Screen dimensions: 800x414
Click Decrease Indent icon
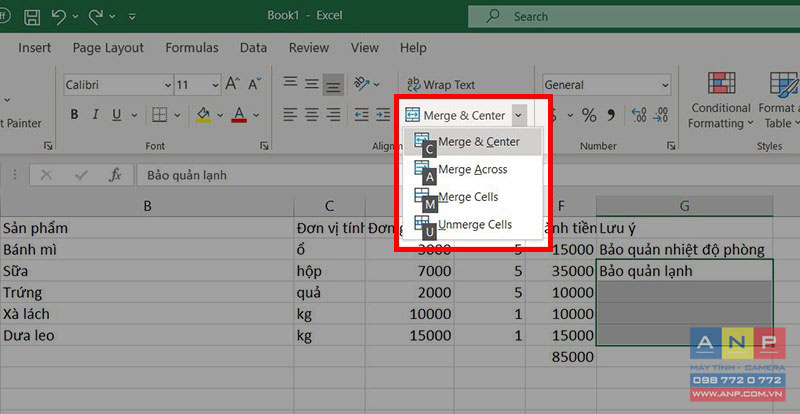[362, 115]
